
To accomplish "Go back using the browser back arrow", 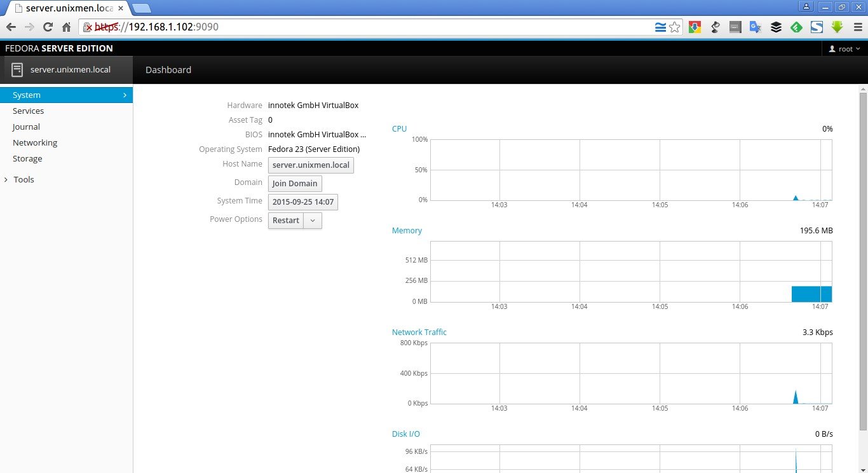I will (x=11, y=27).
